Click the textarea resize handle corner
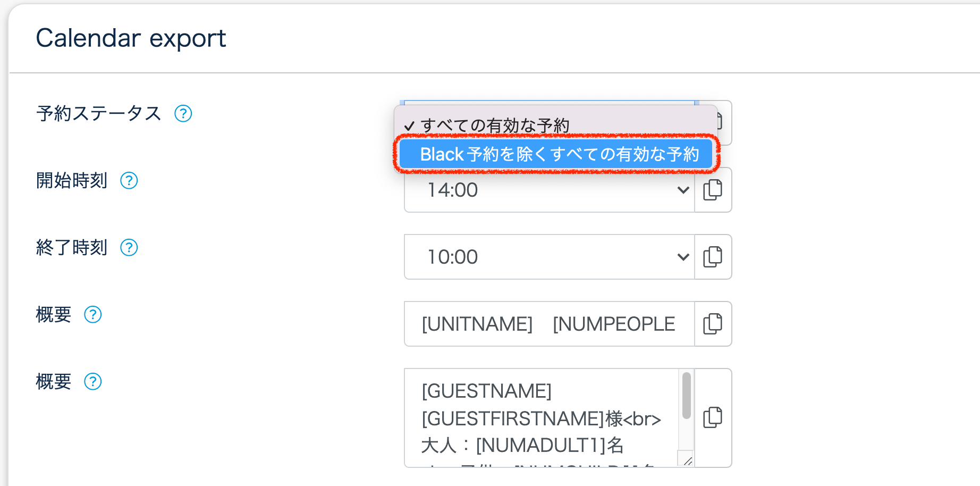The image size is (980, 486). [x=688, y=462]
